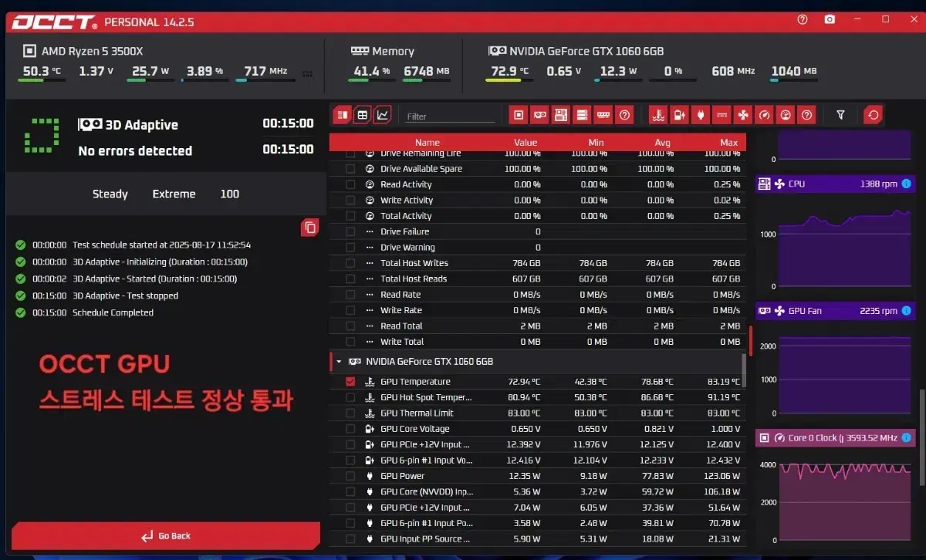Toggle the voltage sensor type filter icon
926x560 pixels.
(x=679, y=115)
